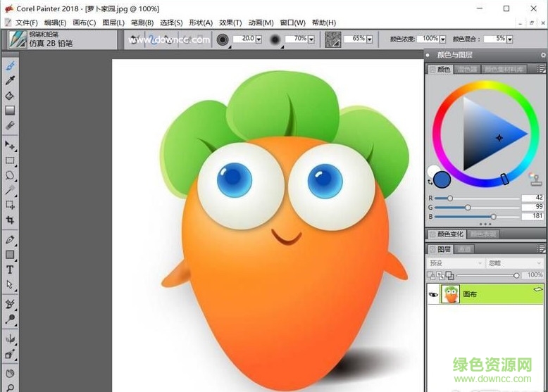The image size is (548, 392).
Task: Open the brush size 20.0 dropdown
Action: (259, 39)
